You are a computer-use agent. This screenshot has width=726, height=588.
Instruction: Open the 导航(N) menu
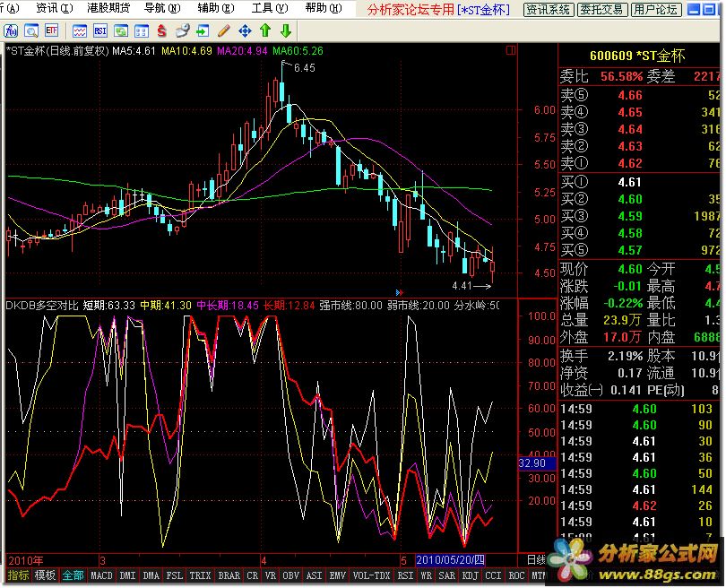click(x=162, y=8)
